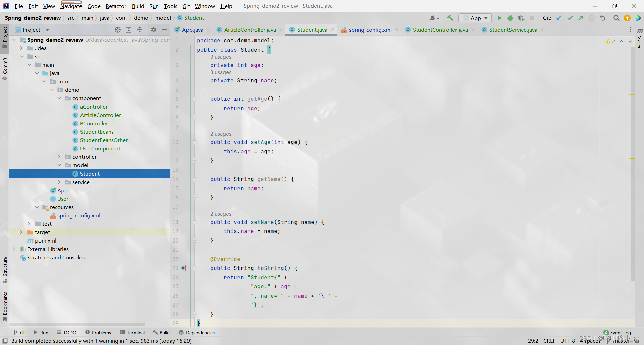Go to the next highlighted warning arrow
Screen dimensions: 644x345
point(630,41)
